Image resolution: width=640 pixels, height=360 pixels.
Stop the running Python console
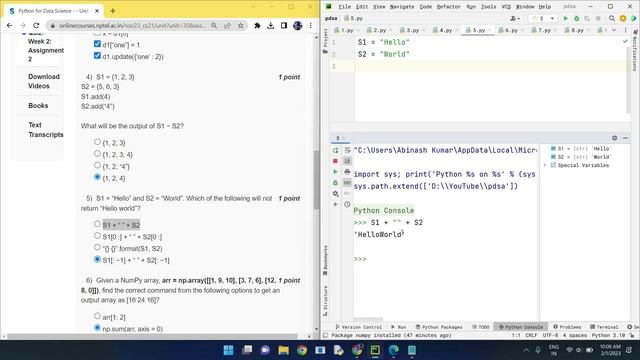(x=336, y=161)
